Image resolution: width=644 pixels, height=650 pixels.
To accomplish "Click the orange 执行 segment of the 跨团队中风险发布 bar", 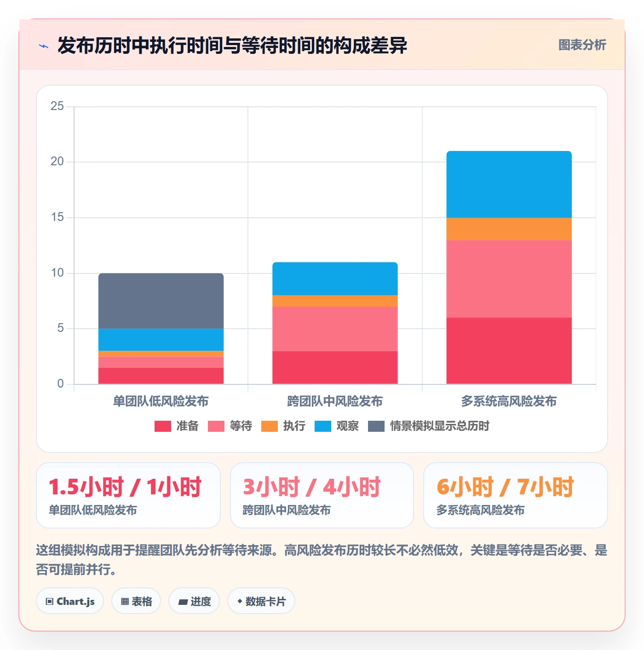I will [335, 301].
